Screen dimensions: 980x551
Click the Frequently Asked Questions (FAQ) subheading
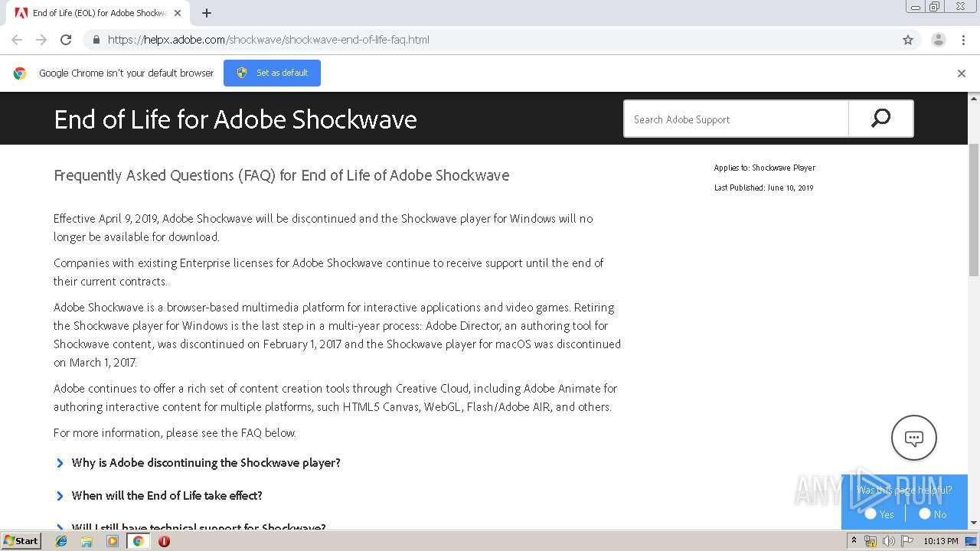tap(281, 175)
